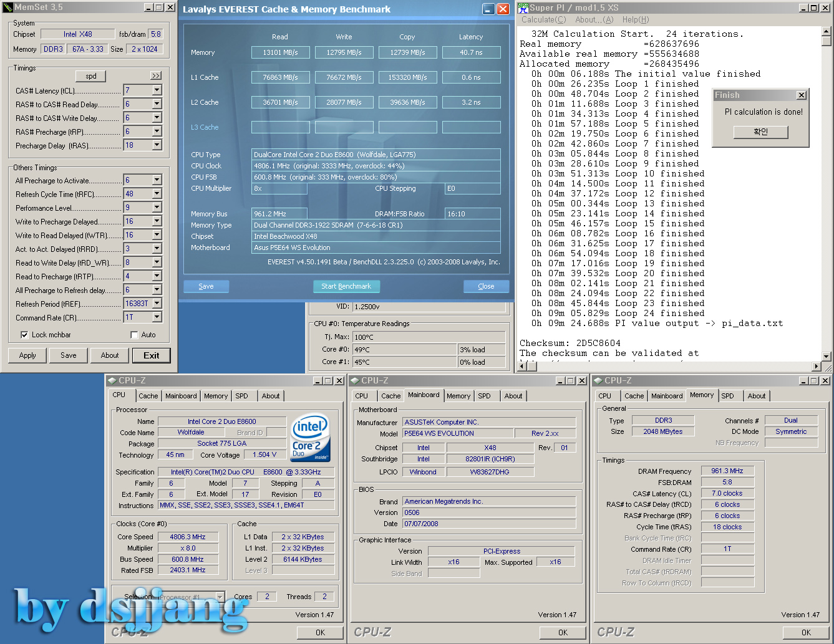Click the Tj. Max 100°C temperature field
Viewport: 834px width, 644px height.
(429, 337)
